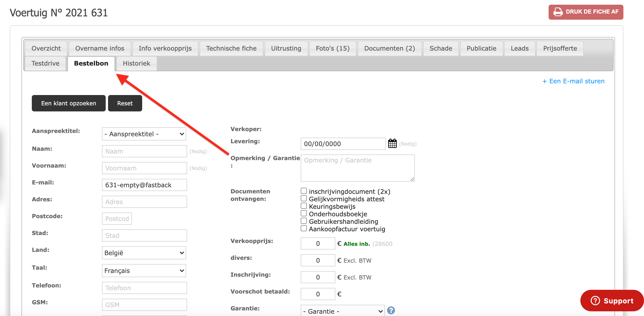Click the green Alles inb. text
Viewport: 644px width, 316px height.
[x=357, y=244]
